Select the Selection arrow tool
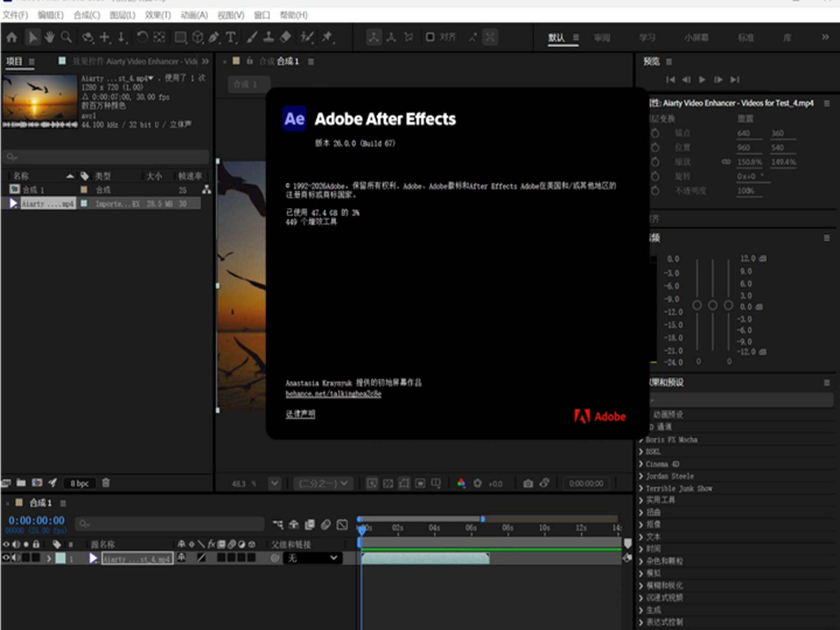The height and width of the screenshot is (630, 840). click(x=33, y=37)
